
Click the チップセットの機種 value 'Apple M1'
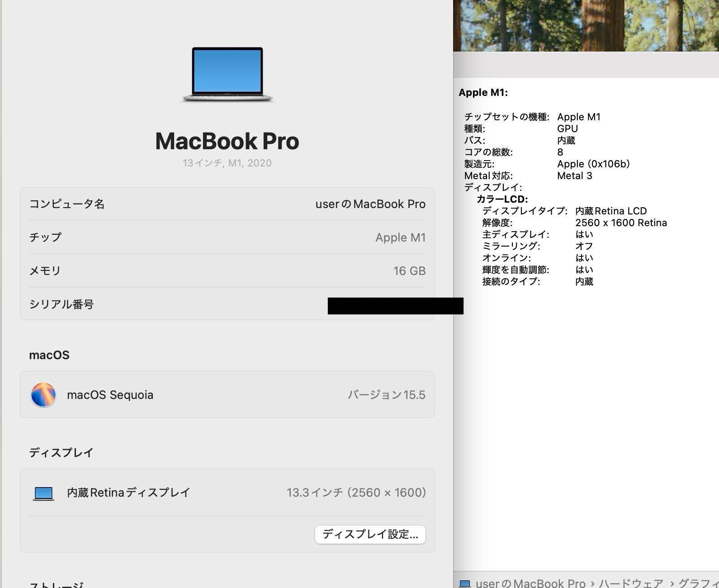579,117
